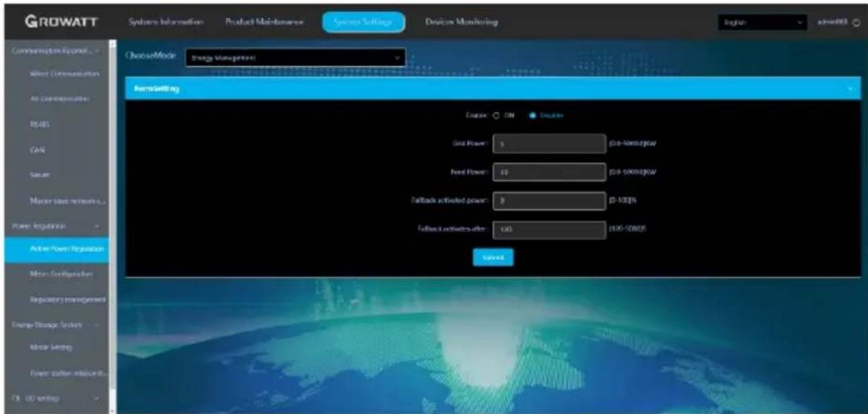The width and height of the screenshot is (868, 414).
Task: Collapse the Energy Storage System sidebar section
Action: [x=97, y=324]
